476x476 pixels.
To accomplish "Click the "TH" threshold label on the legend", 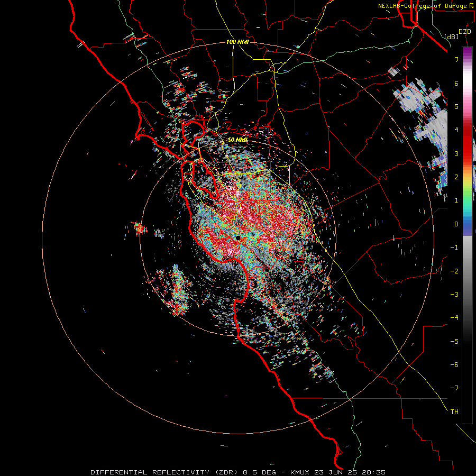I will [454, 411].
